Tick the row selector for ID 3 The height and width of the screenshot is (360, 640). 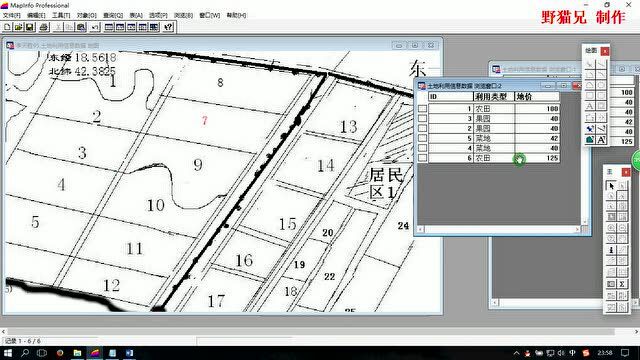(422, 118)
